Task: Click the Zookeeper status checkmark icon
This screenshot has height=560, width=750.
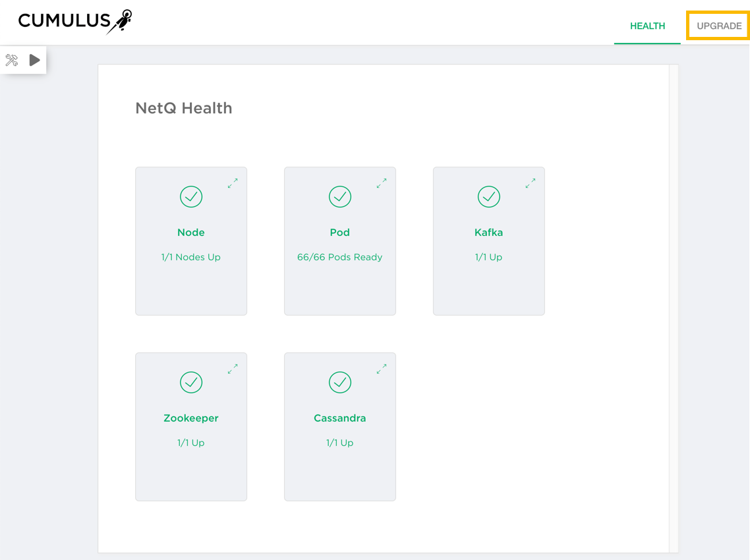Action: [191, 382]
